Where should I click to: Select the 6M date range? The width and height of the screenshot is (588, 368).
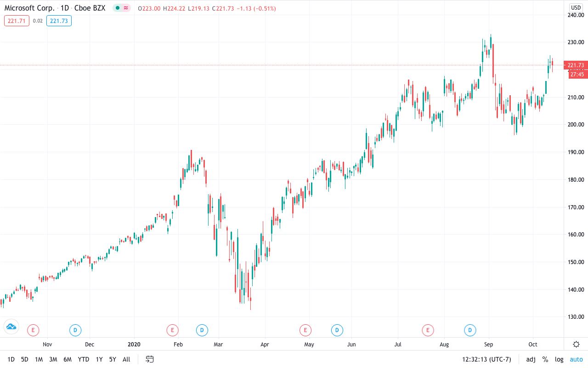pos(67,359)
